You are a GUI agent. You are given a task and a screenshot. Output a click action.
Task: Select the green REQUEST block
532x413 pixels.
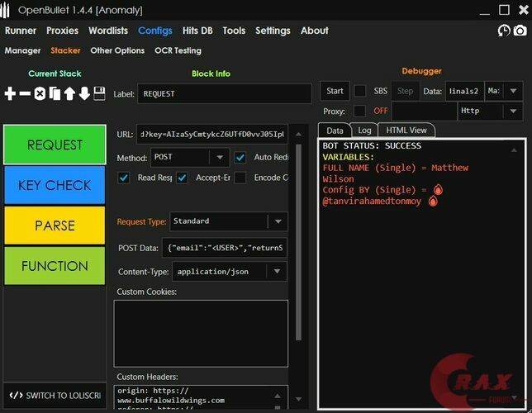[x=55, y=145]
